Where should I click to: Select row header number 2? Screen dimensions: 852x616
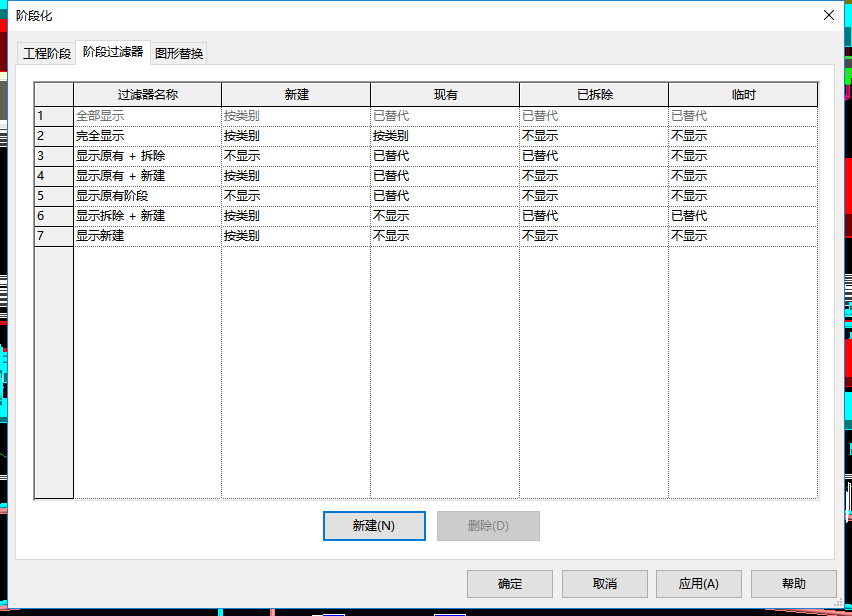(x=54, y=136)
